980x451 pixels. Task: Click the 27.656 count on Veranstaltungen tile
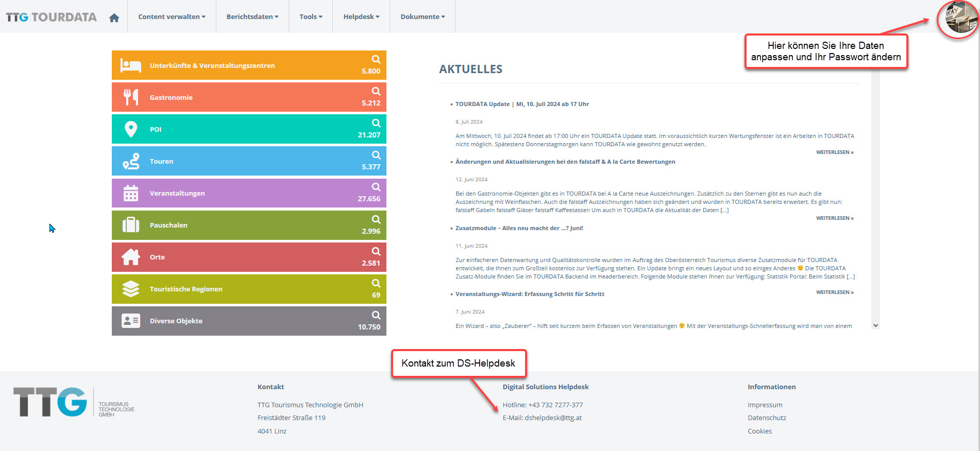click(x=369, y=199)
